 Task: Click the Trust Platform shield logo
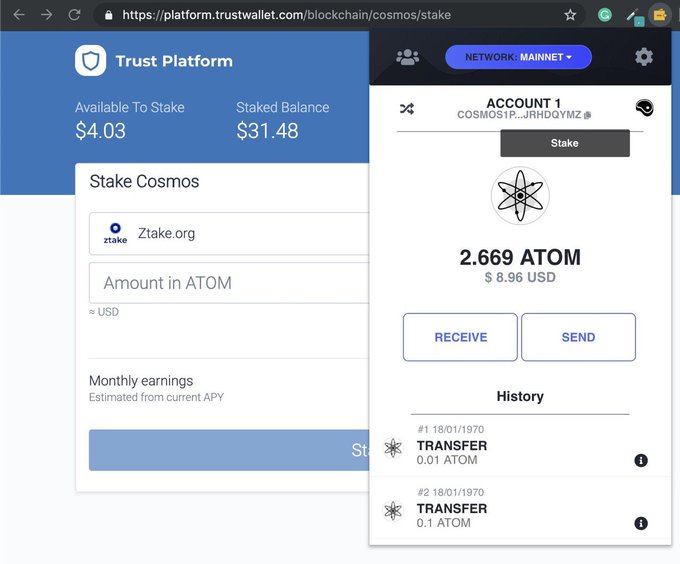(91, 61)
